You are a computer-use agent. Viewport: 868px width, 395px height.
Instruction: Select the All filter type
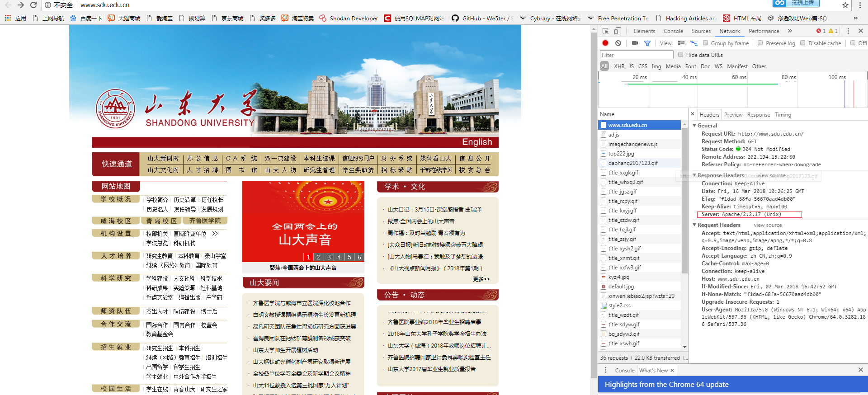(604, 66)
